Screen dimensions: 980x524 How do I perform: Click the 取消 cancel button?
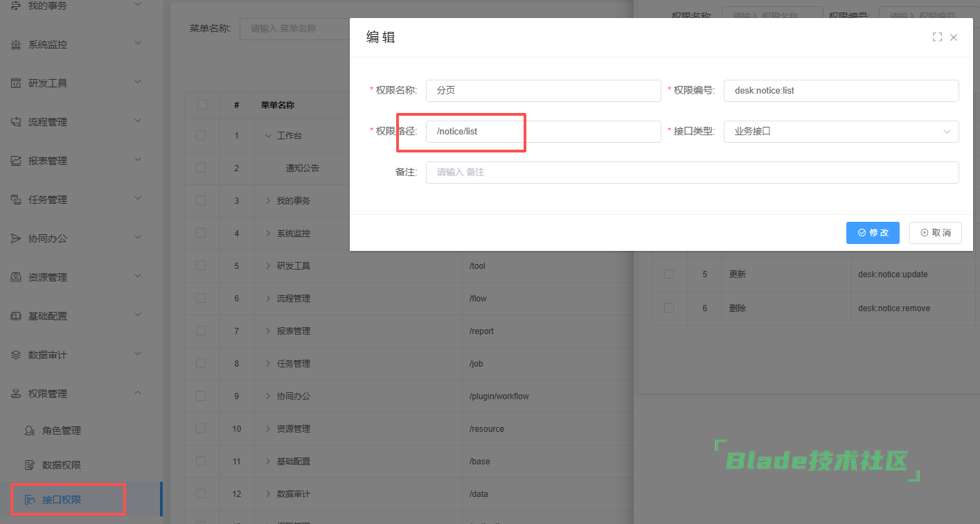[935, 233]
